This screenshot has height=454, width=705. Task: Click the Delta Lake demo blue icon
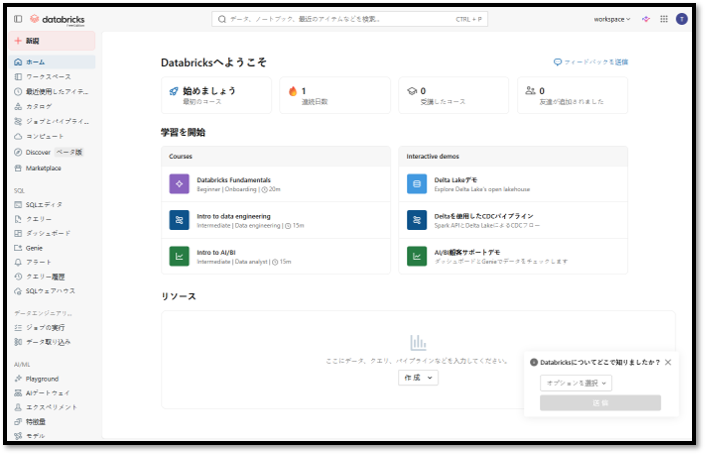[x=417, y=184]
